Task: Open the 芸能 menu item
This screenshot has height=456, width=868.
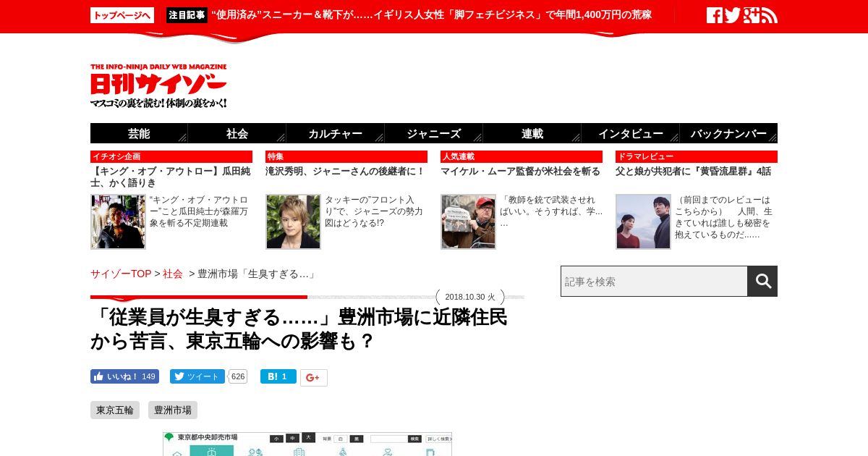Action: pos(139,133)
